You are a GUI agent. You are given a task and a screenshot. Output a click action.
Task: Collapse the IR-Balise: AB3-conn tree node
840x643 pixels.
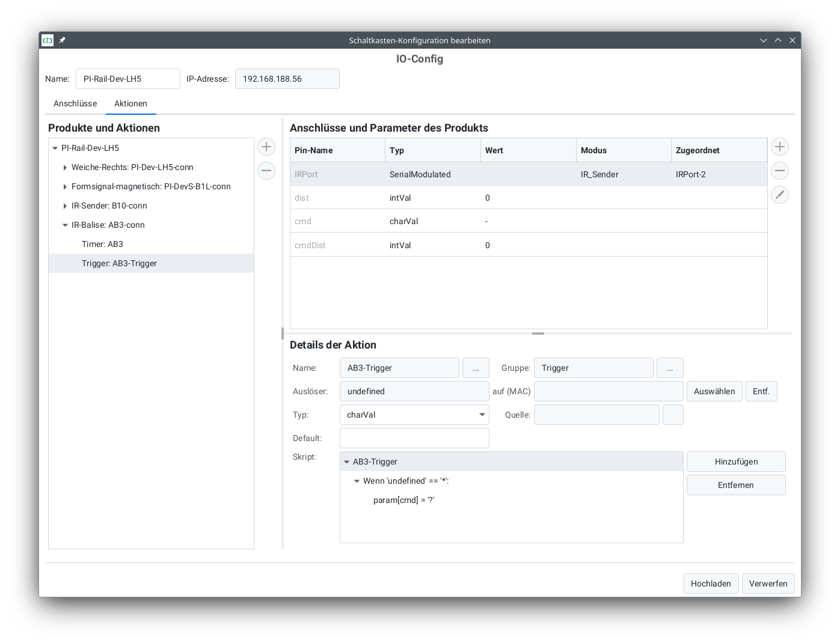click(x=65, y=225)
